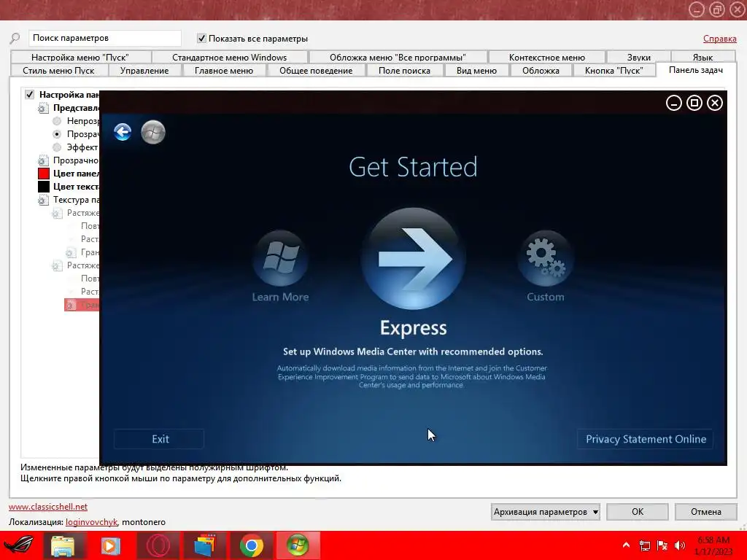The image size is (747, 560).
Task: Show hidden tray icons arrow
Action: 626,545
